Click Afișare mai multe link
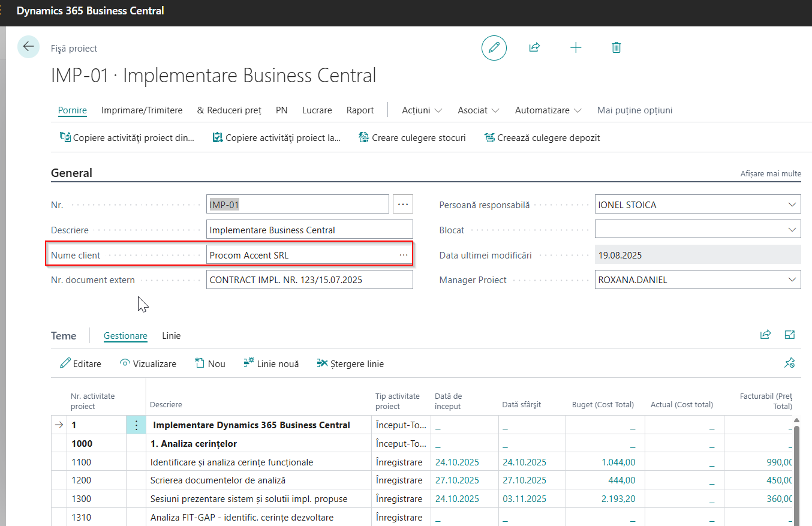Viewport: 812px width, 526px height. 771,174
